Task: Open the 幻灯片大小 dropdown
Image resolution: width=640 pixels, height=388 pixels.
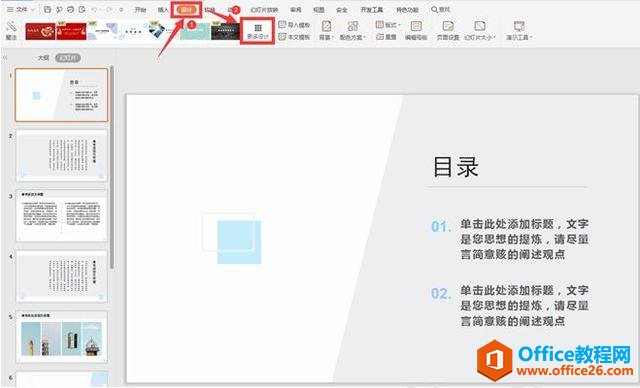Action: click(x=480, y=31)
